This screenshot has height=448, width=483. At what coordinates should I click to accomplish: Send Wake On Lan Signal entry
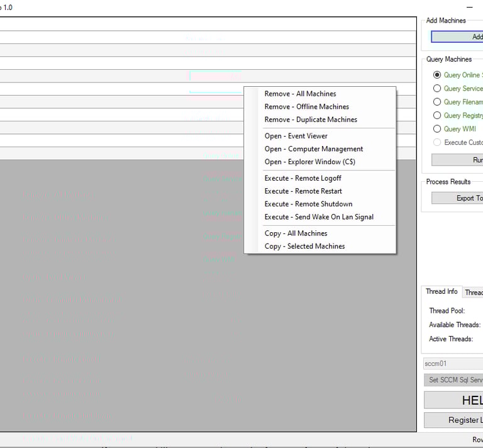[x=319, y=217]
